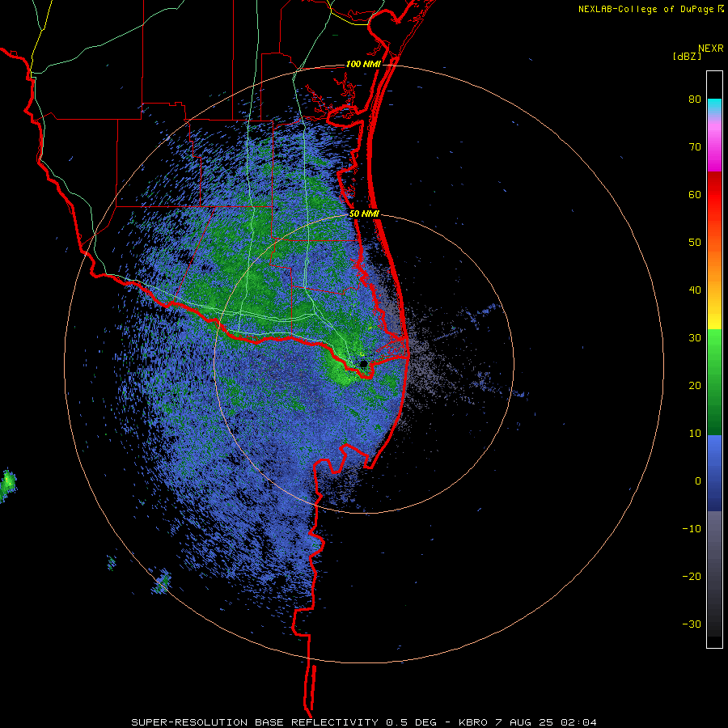Click the 10 value on dBZ scale

[x=695, y=434]
